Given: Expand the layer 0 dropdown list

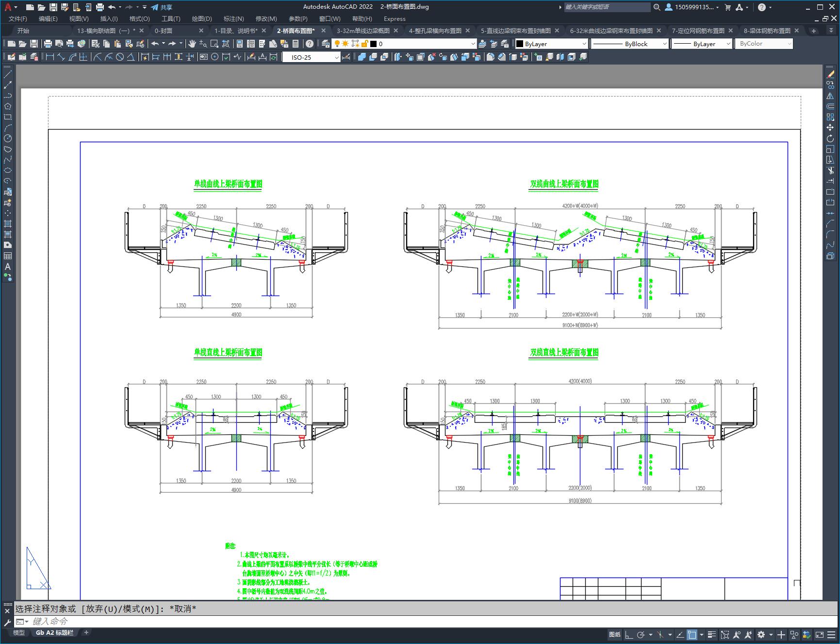Looking at the screenshot, I should pyautogui.click(x=473, y=44).
